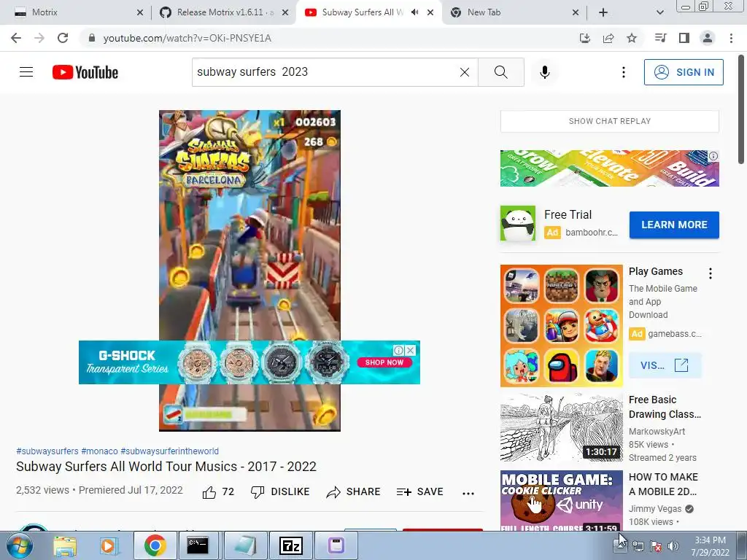This screenshot has height=560, width=747.
Task: Click the page vertical scrollbar
Action: click(742, 109)
